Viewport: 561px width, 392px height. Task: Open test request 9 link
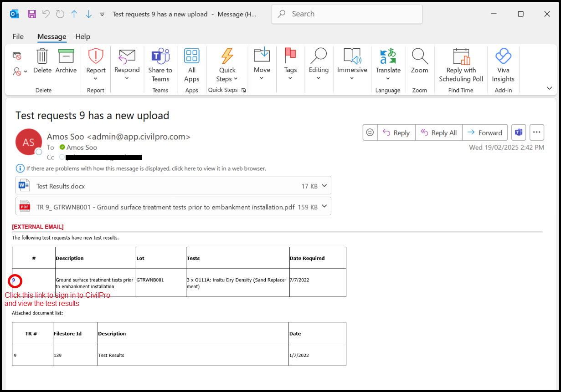14,280
